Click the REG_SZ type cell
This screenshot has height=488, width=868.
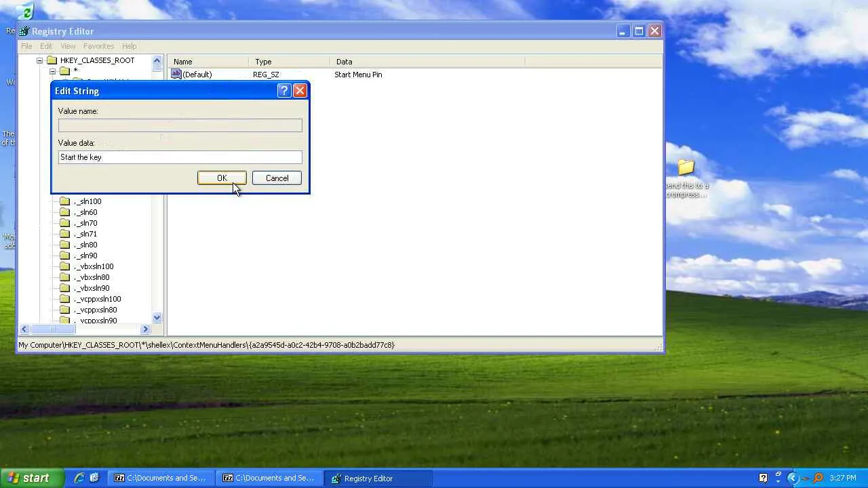pos(266,75)
